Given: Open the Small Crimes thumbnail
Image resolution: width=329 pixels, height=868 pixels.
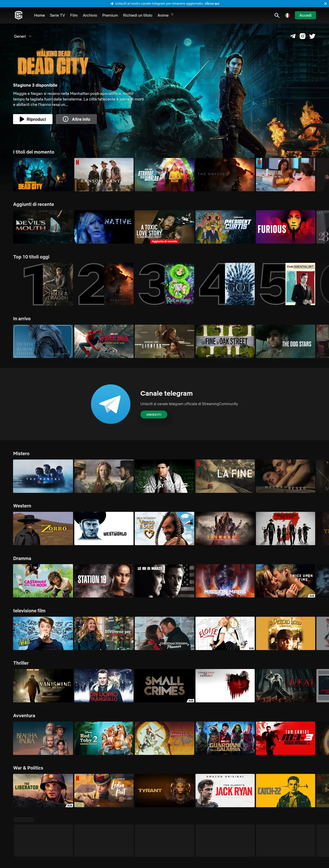Looking at the screenshot, I should click(164, 685).
